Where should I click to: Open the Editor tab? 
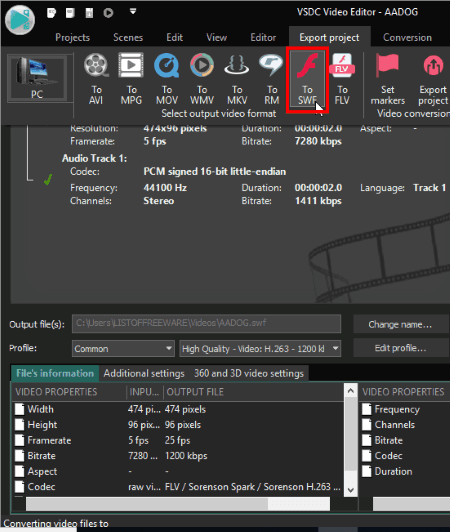(x=263, y=37)
